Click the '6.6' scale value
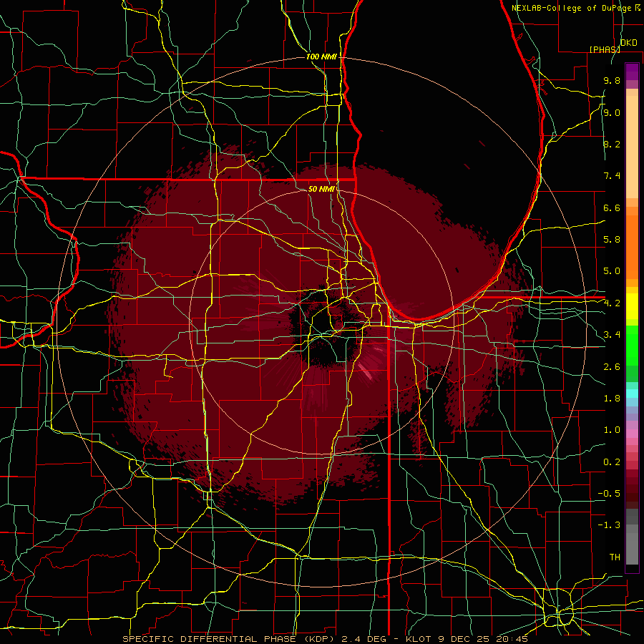Screen dimensions: 644x644 612,208
